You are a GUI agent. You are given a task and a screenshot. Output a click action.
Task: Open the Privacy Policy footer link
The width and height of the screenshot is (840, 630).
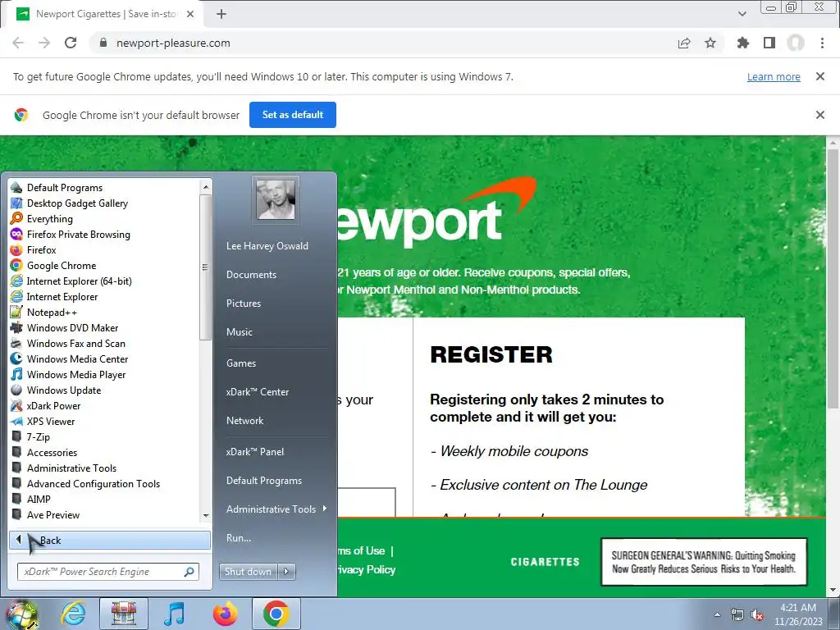point(366,569)
